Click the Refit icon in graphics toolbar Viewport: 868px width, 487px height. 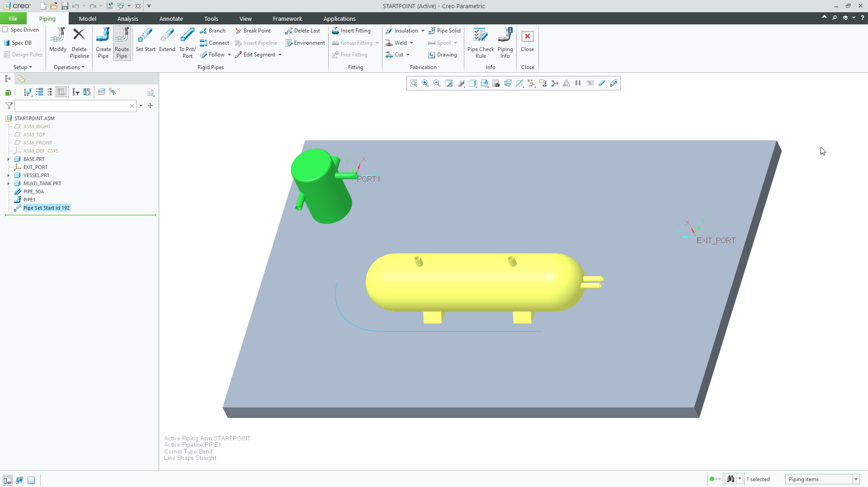coord(414,83)
